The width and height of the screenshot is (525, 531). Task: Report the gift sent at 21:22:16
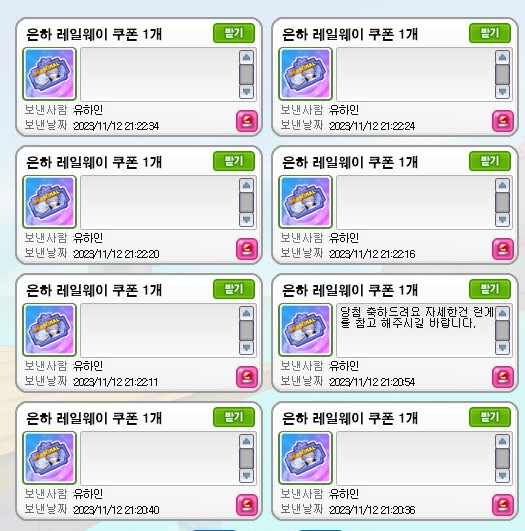coord(503,249)
